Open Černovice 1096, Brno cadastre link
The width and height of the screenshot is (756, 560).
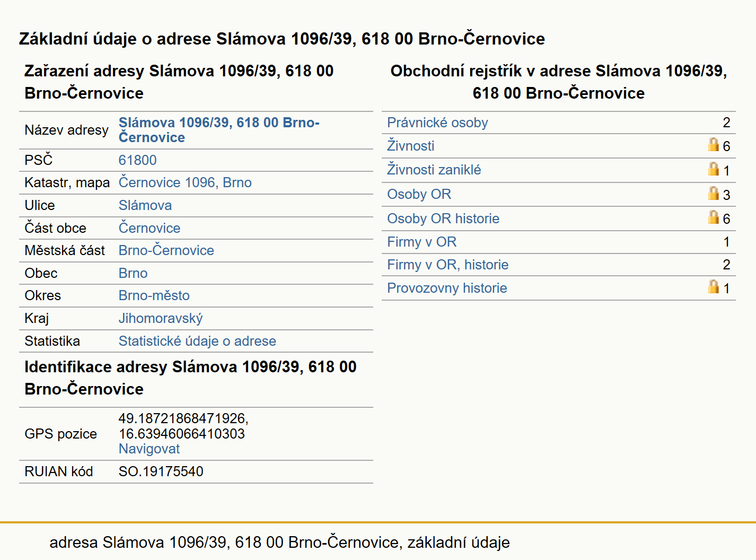click(185, 182)
